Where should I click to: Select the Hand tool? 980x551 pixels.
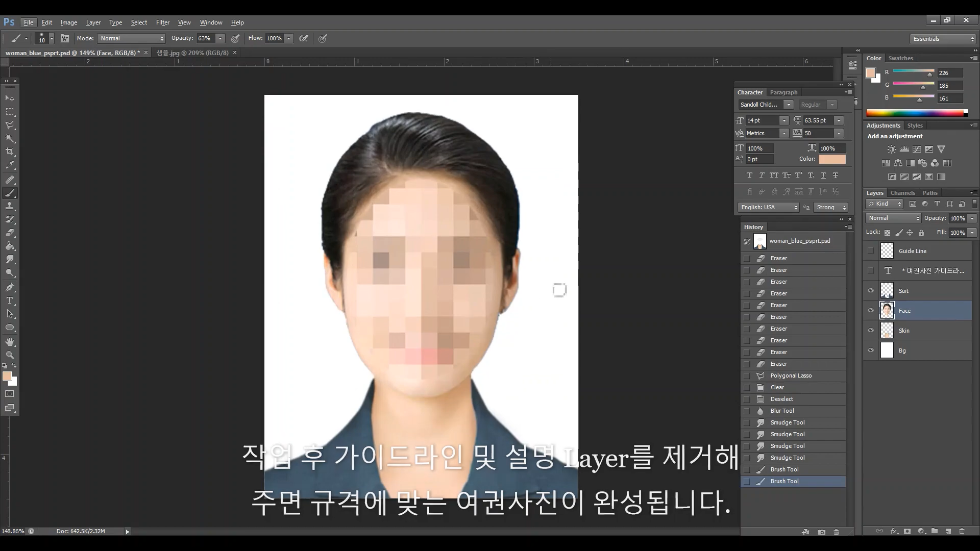coord(10,341)
